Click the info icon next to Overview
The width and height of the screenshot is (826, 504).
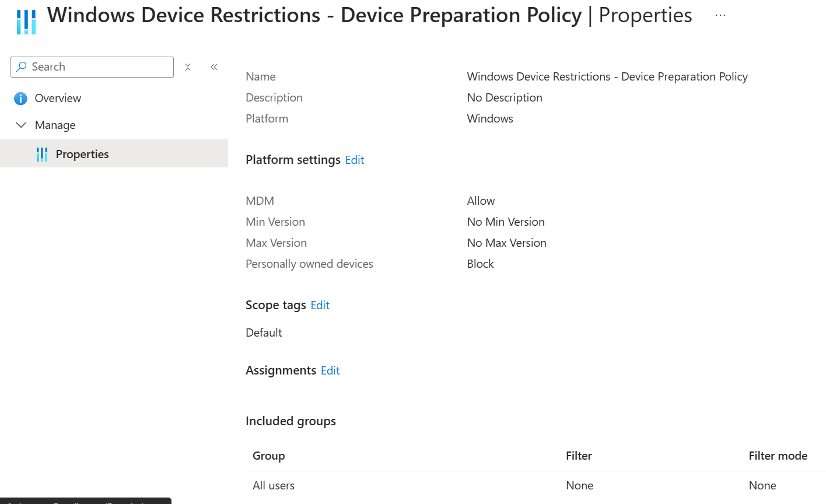21,98
